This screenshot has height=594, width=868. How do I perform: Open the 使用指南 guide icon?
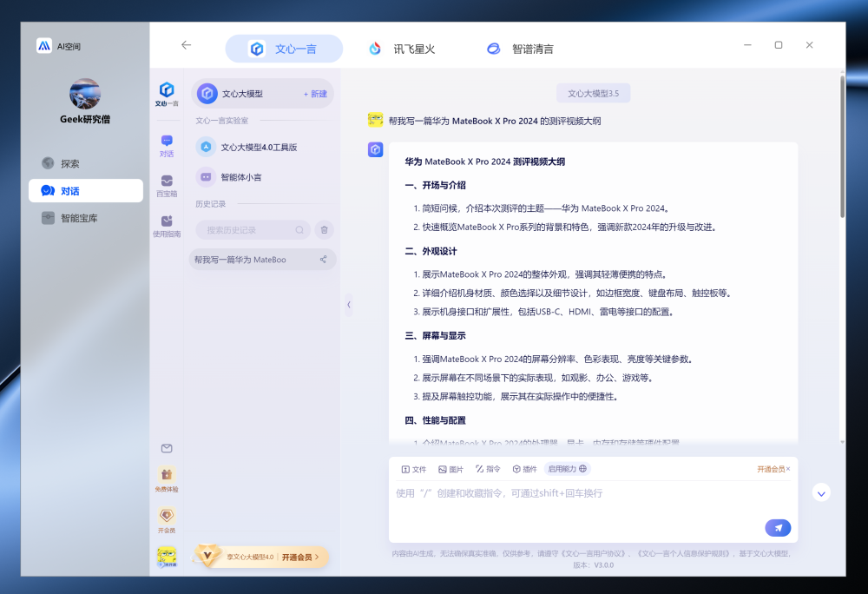[167, 227]
